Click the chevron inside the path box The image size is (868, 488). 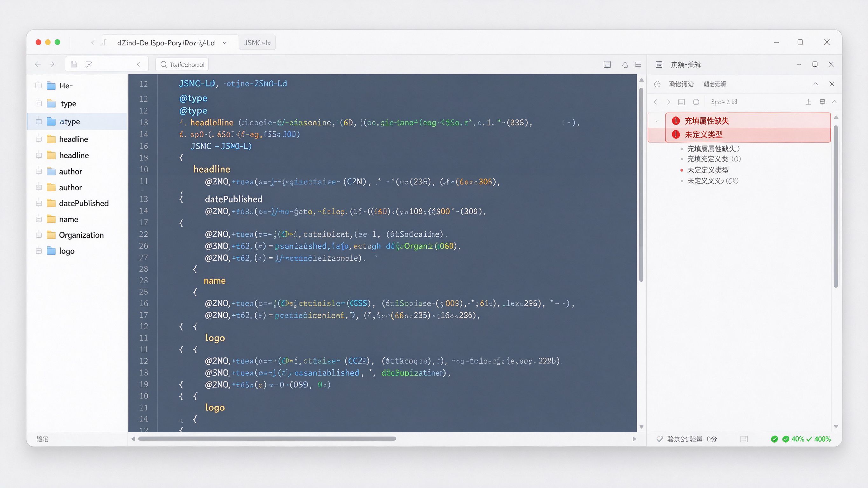[139, 64]
